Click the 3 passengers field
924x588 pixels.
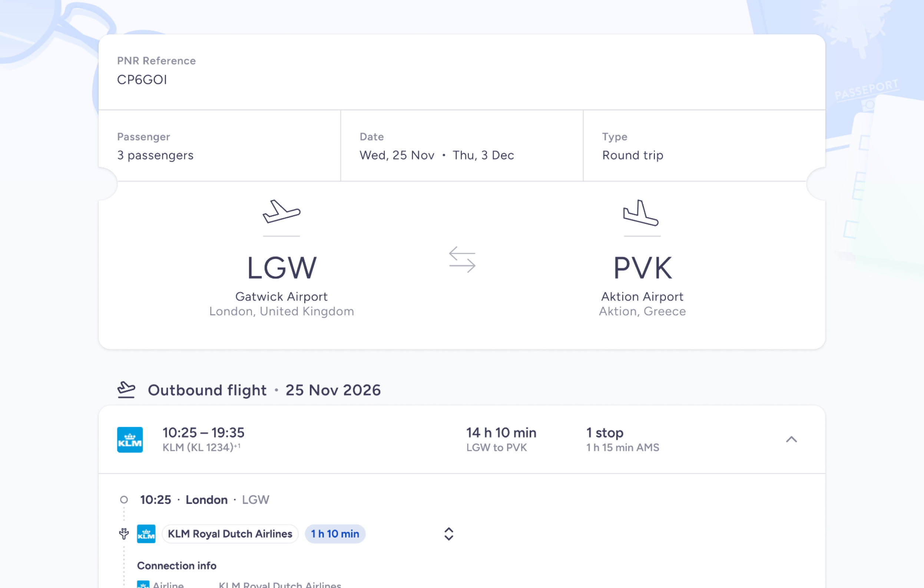pos(219,146)
